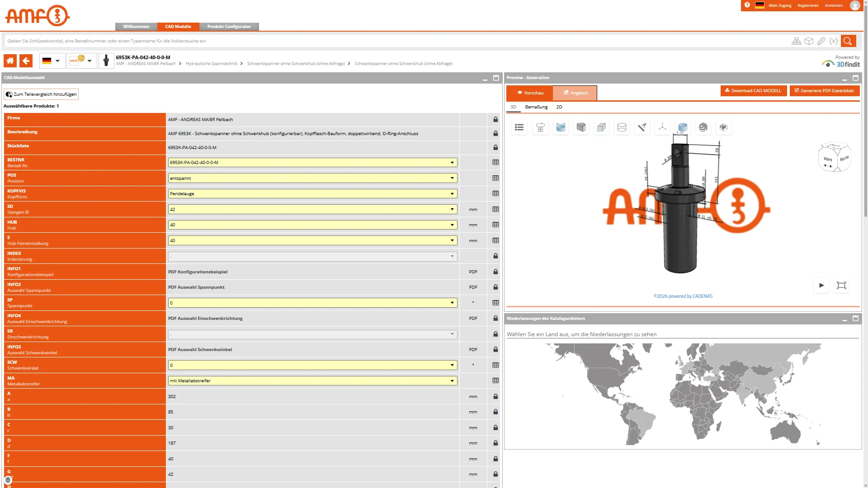Switch to the CAD Modelle tab
Viewport: 868px width, 488px height.
pyautogui.click(x=178, y=27)
